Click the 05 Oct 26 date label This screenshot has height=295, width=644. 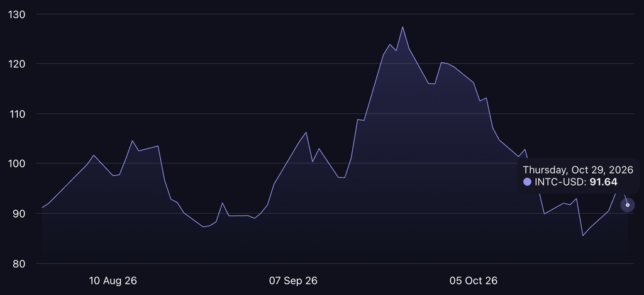click(x=474, y=281)
